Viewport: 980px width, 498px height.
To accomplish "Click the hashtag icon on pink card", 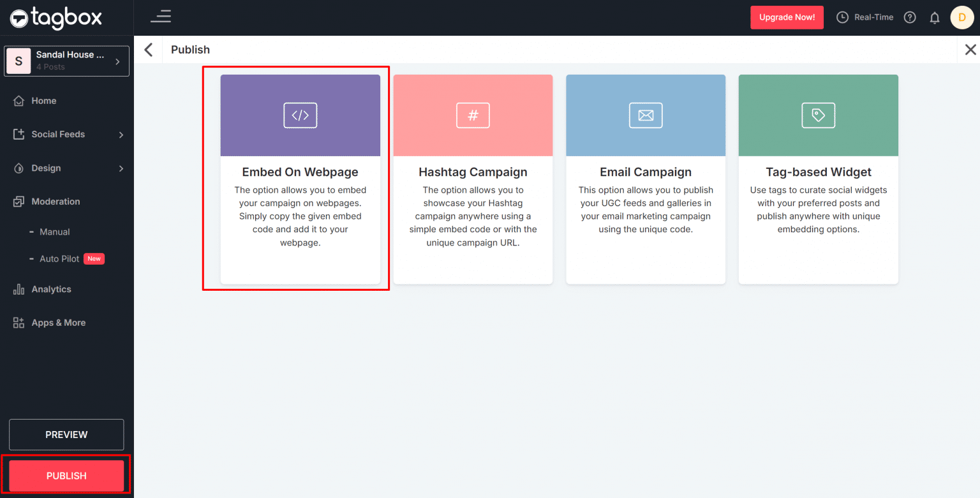I will click(x=473, y=115).
